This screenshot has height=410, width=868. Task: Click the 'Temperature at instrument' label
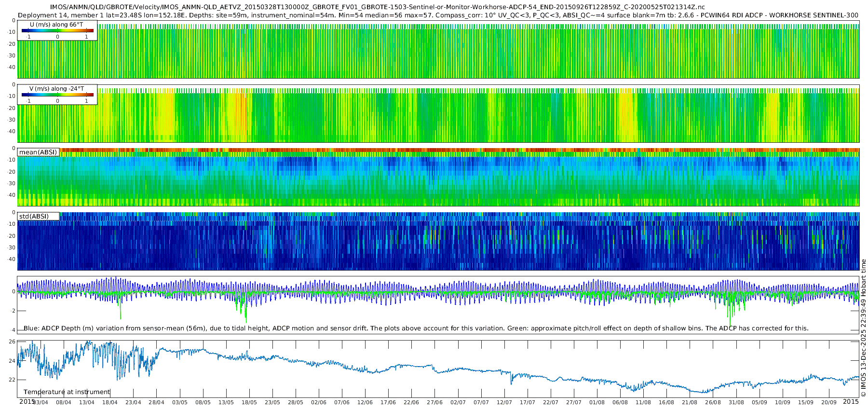click(x=67, y=392)
